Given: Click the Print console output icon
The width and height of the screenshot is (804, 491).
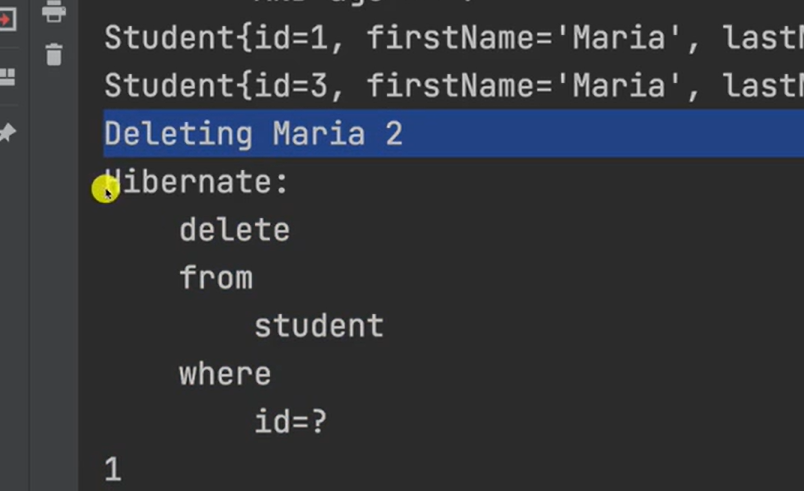Looking at the screenshot, I should pos(53,11).
